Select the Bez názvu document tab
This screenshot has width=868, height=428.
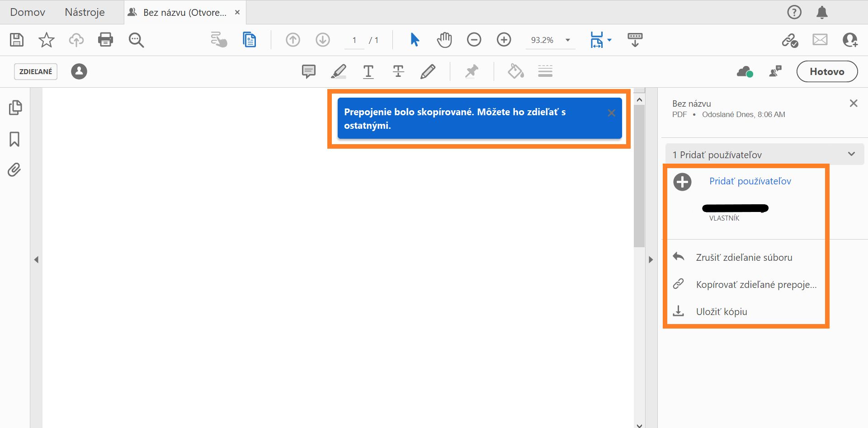point(185,12)
